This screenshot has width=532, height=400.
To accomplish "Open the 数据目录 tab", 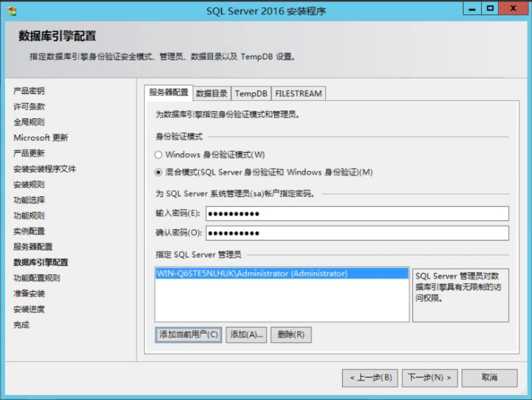I will pyautogui.click(x=212, y=94).
